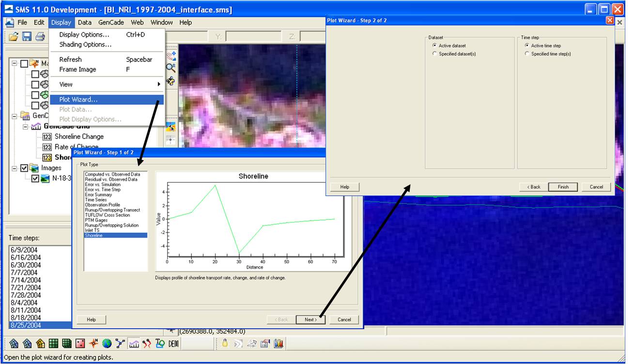Toggle the Images folder checkbox
635x364 pixels.
24,168
